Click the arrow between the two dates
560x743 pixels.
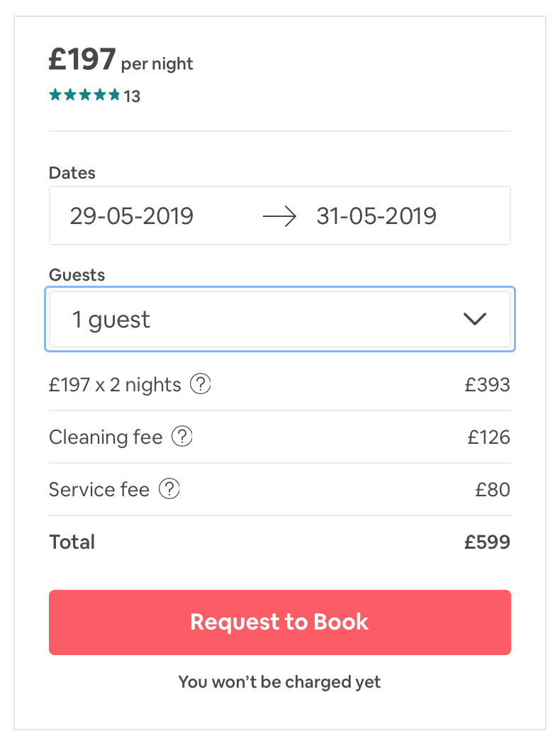(279, 216)
